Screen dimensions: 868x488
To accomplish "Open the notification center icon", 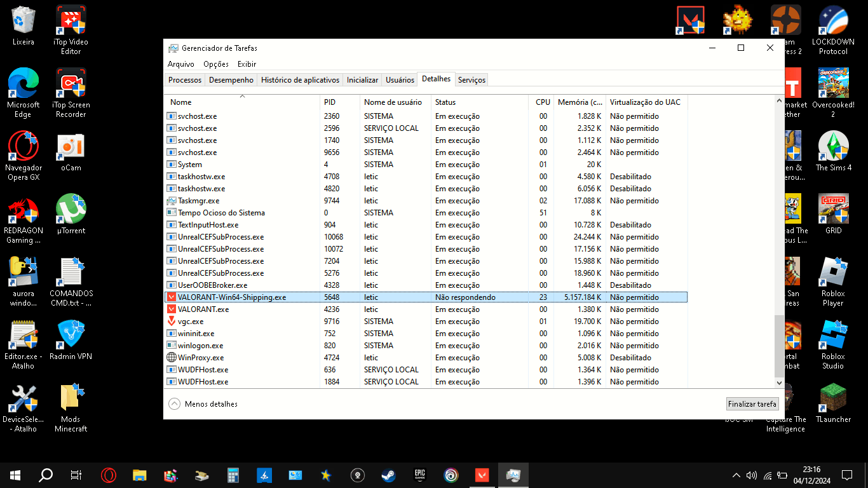I will 846,475.
